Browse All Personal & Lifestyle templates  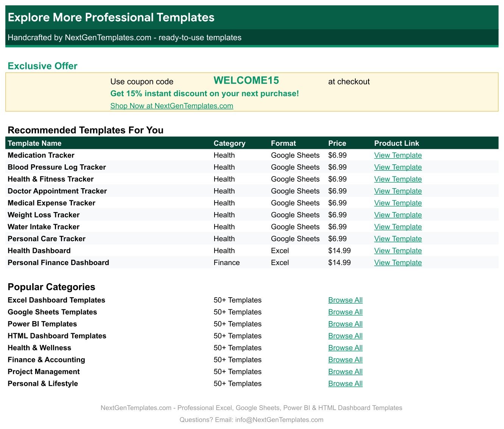coord(345,384)
